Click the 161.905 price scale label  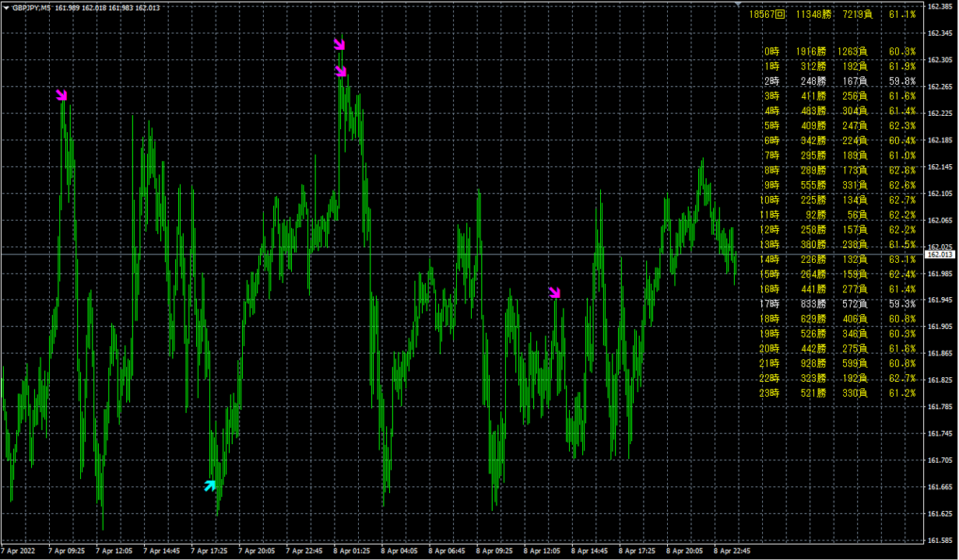(x=941, y=327)
